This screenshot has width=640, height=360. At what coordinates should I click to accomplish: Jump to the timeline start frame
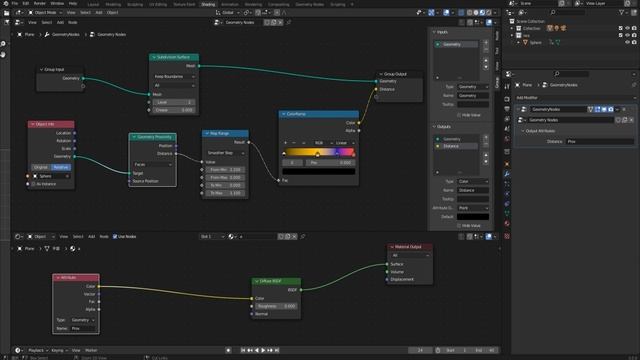pyautogui.click(x=243, y=350)
